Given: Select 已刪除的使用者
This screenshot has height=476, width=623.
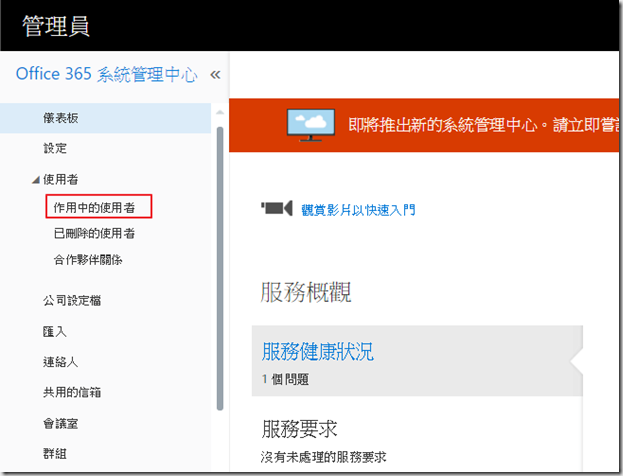Looking at the screenshot, I should point(94,233).
